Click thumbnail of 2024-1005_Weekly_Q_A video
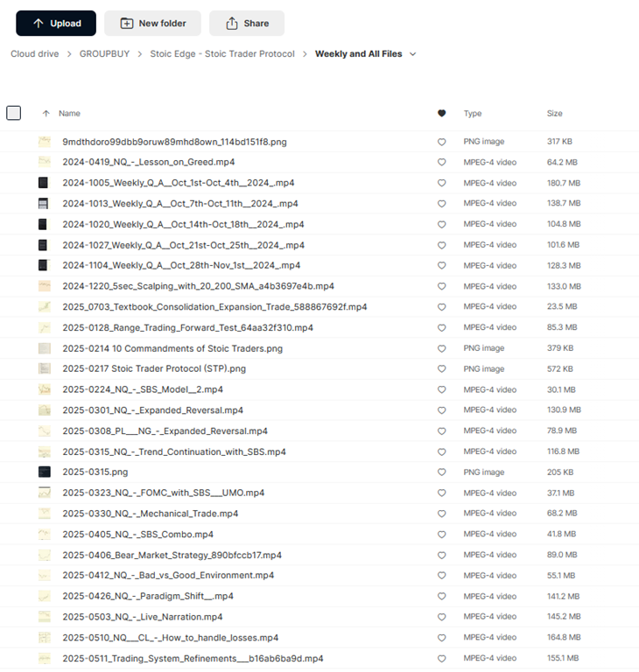 (44, 183)
